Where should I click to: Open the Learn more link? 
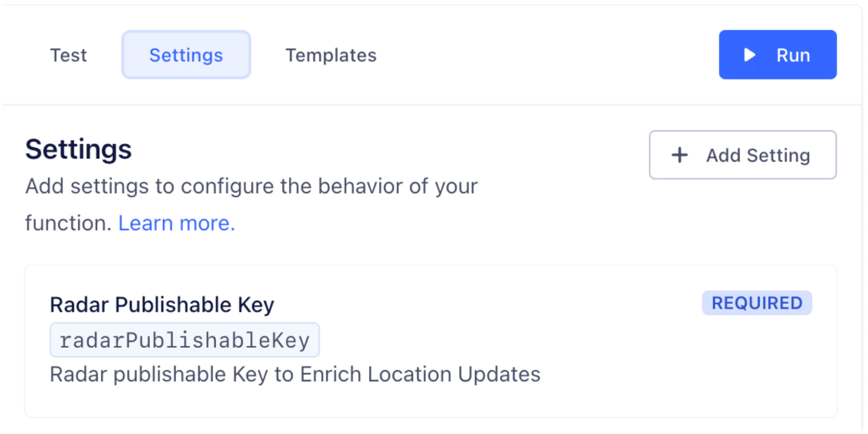click(x=176, y=222)
